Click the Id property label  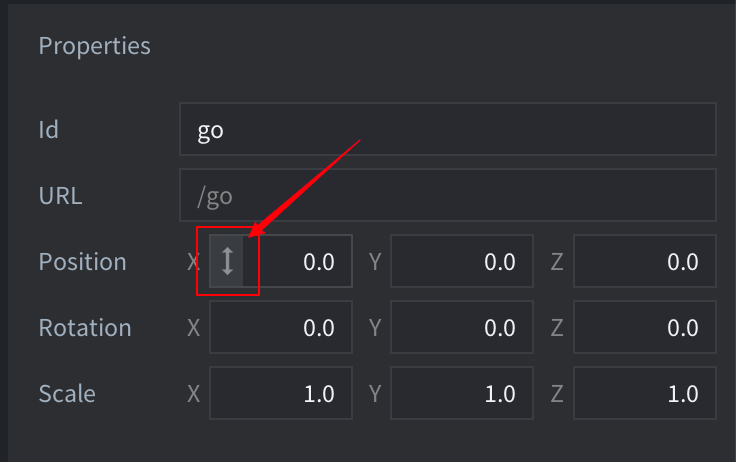(49, 130)
